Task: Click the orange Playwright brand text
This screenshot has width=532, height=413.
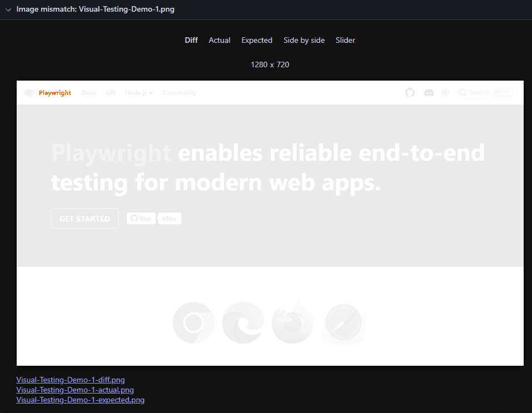Action: coord(54,93)
